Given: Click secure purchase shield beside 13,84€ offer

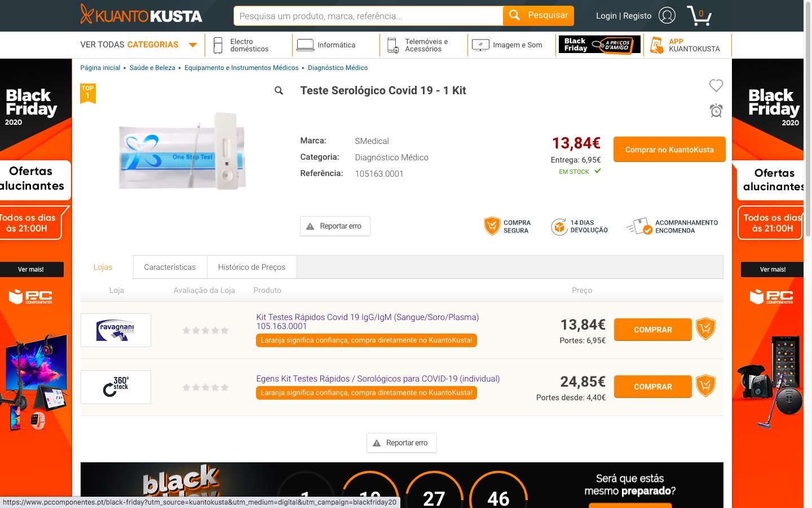Looking at the screenshot, I should (705, 329).
